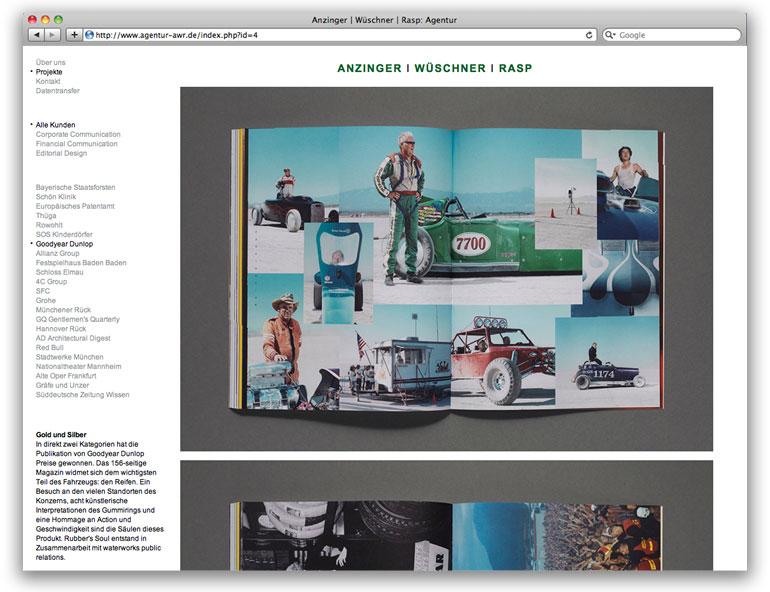Click the racing magazine spread image
Viewport: 770px width, 592px height.
[446, 268]
